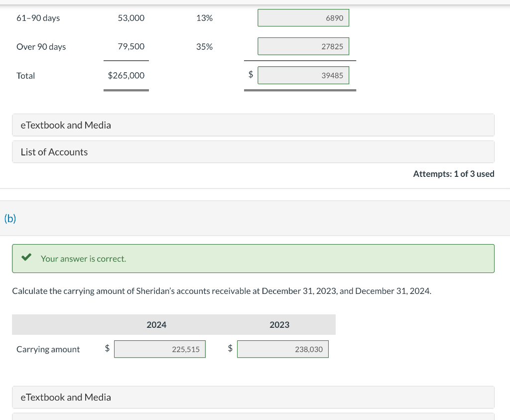Click the $265,000 total amount
Viewport: 510px width, 420px height.
(126, 75)
